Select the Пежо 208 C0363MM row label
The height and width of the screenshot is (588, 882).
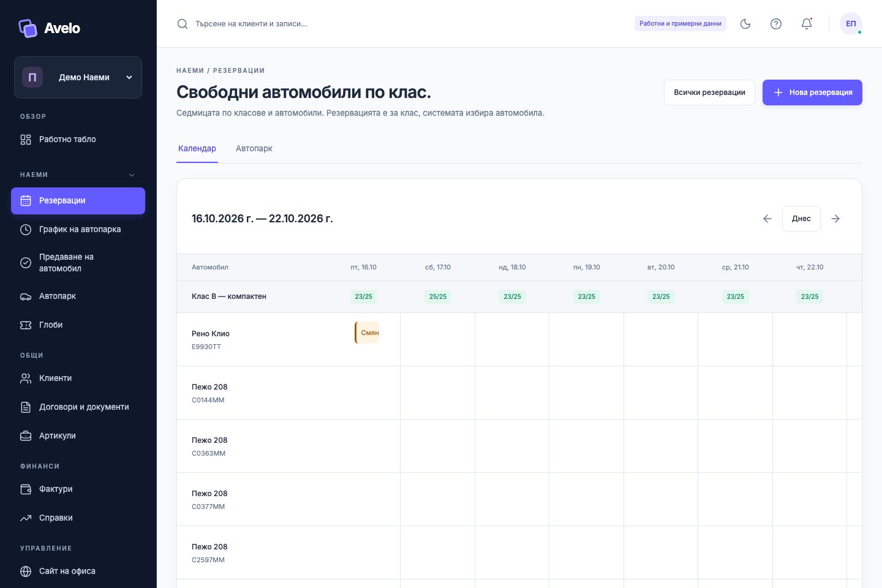pos(209,447)
